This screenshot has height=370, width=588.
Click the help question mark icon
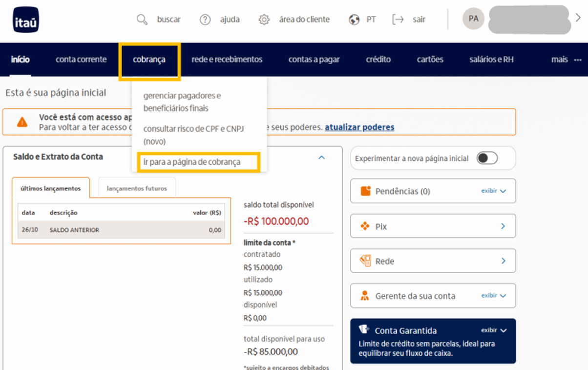[x=205, y=20]
